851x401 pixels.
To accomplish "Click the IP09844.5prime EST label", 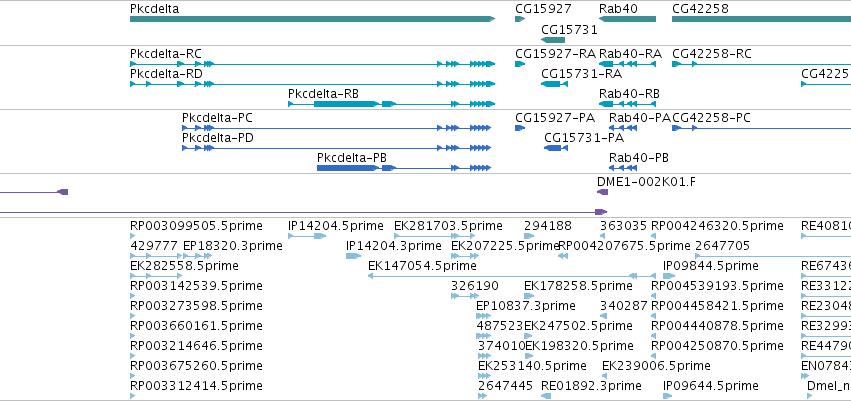I will pyautogui.click(x=711, y=266).
